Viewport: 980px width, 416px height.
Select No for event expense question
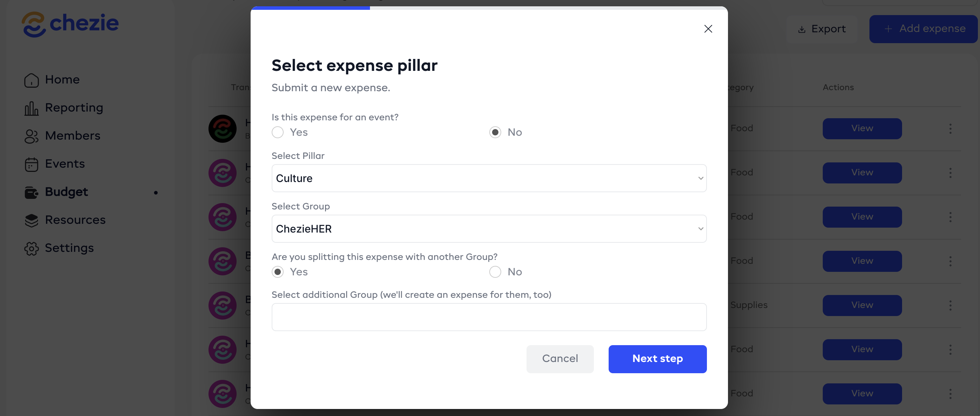[495, 132]
